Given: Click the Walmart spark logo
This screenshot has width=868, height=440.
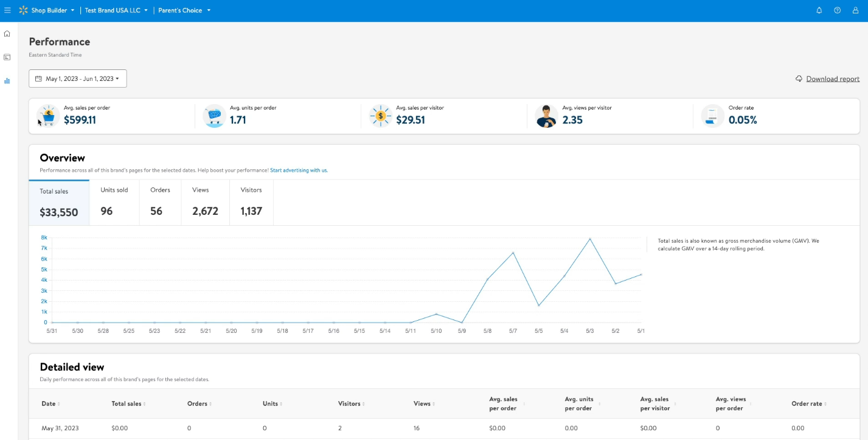Looking at the screenshot, I should (23, 10).
